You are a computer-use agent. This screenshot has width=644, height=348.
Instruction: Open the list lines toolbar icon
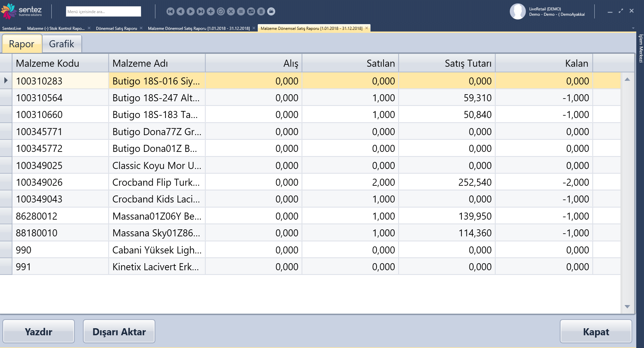(x=241, y=12)
